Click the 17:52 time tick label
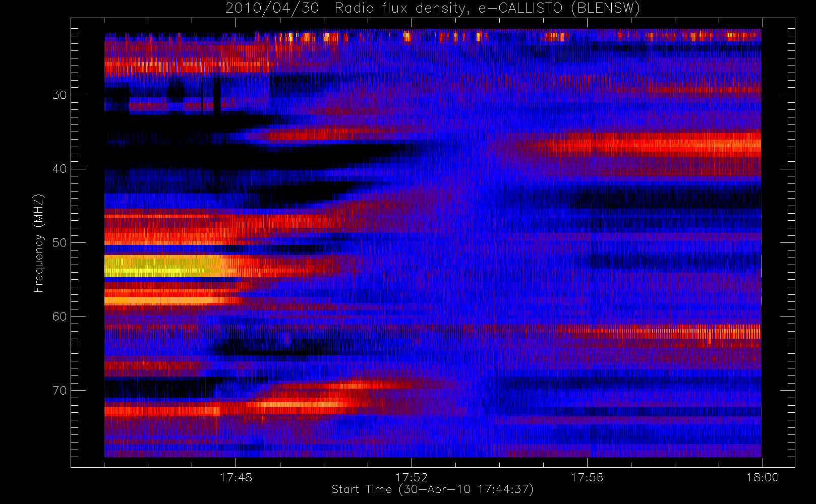This screenshot has height=504, width=816. 412,477
